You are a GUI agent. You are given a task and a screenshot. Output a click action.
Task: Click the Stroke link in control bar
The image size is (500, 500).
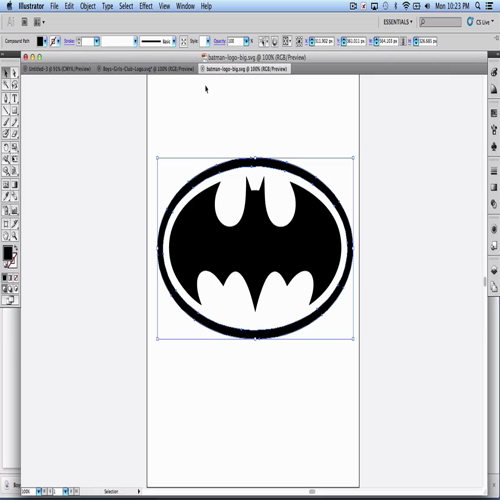(69, 41)
